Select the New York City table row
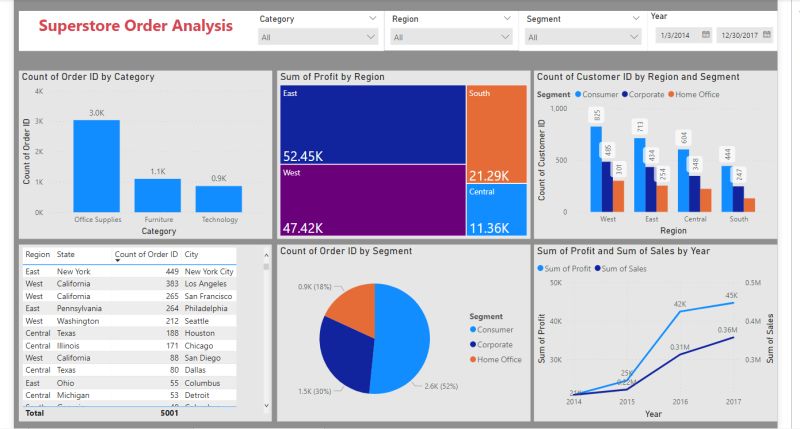 [x=130, y=272]
